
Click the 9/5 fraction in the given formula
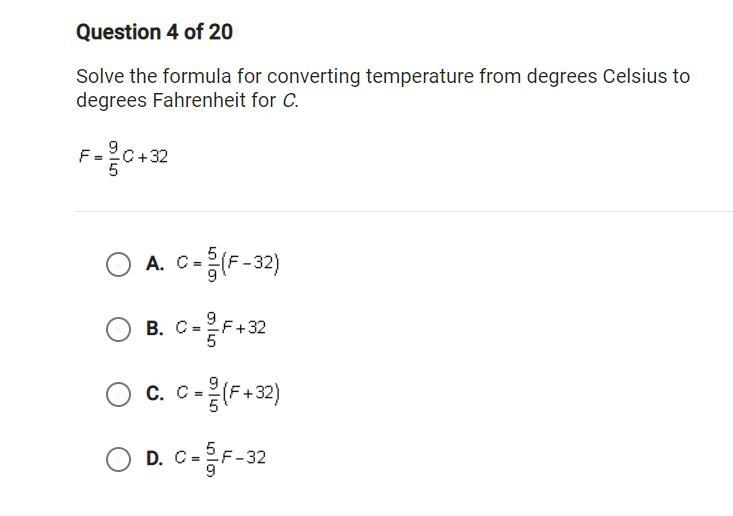point(113,158)
